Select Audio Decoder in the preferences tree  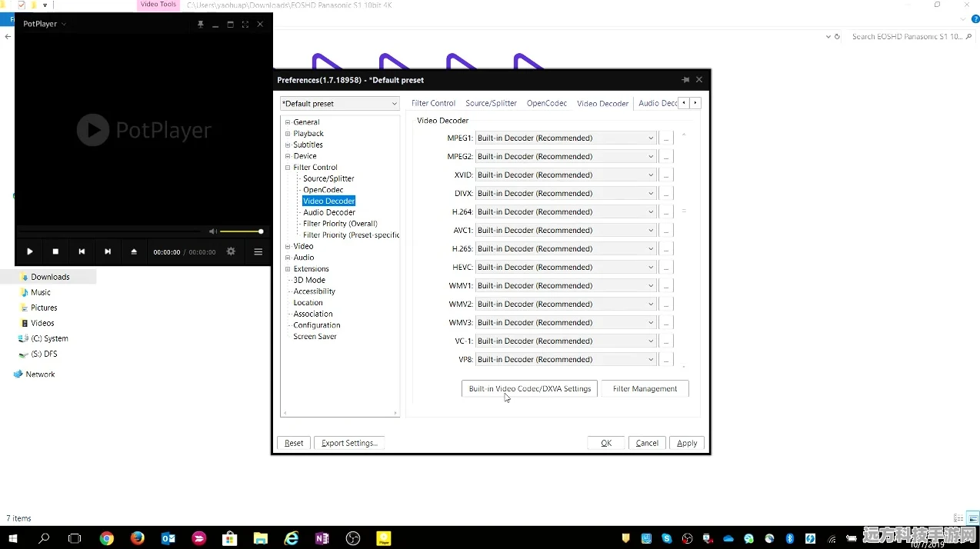(x=329, y=212)
